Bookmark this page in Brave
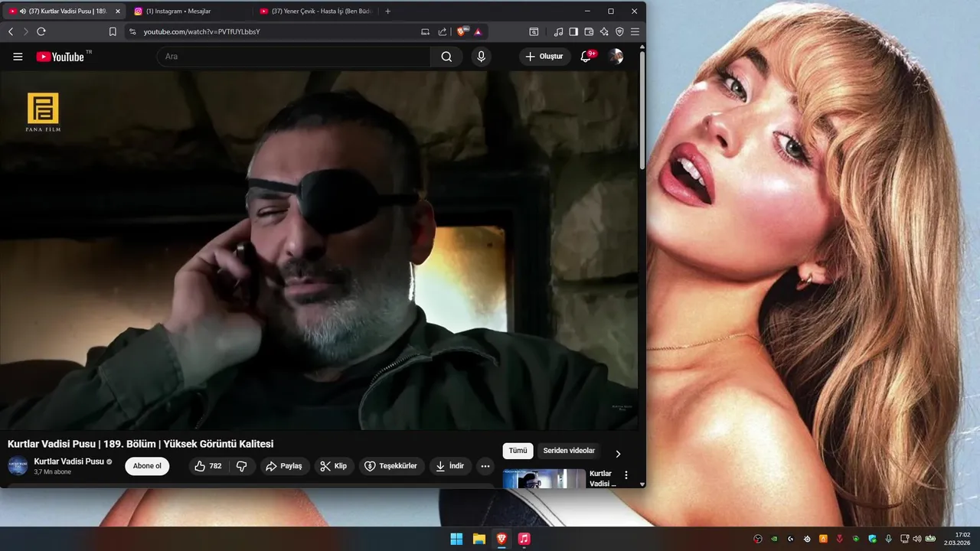Viewport: 980px width, 551px height. click(113, 31)
